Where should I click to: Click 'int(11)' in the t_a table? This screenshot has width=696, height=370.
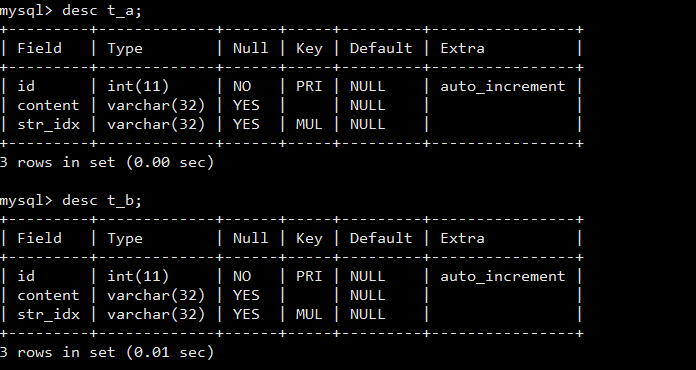click(x=138, y=86)
